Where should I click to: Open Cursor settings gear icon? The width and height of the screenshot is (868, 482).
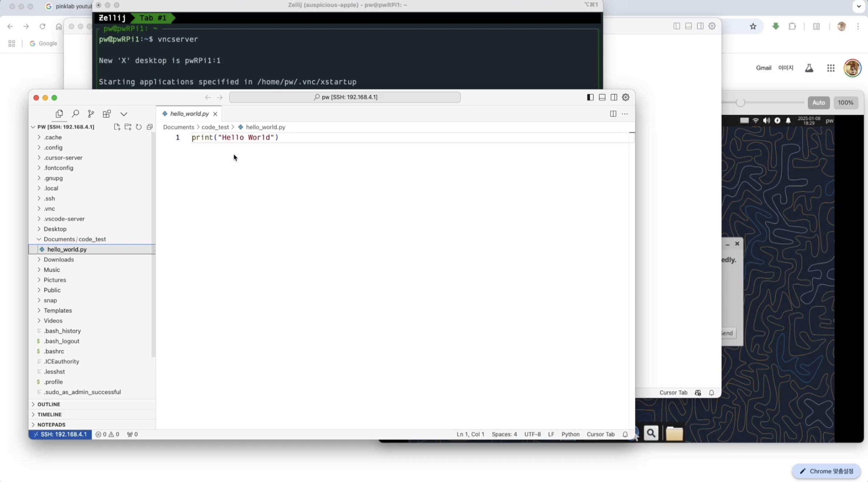626,97
